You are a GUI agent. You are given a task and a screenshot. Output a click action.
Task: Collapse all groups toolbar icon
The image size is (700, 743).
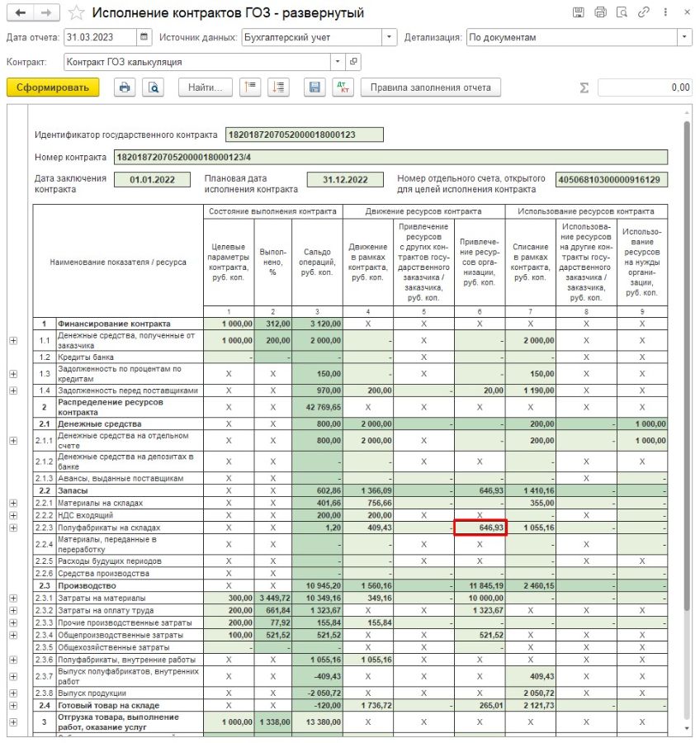(250, 88)
